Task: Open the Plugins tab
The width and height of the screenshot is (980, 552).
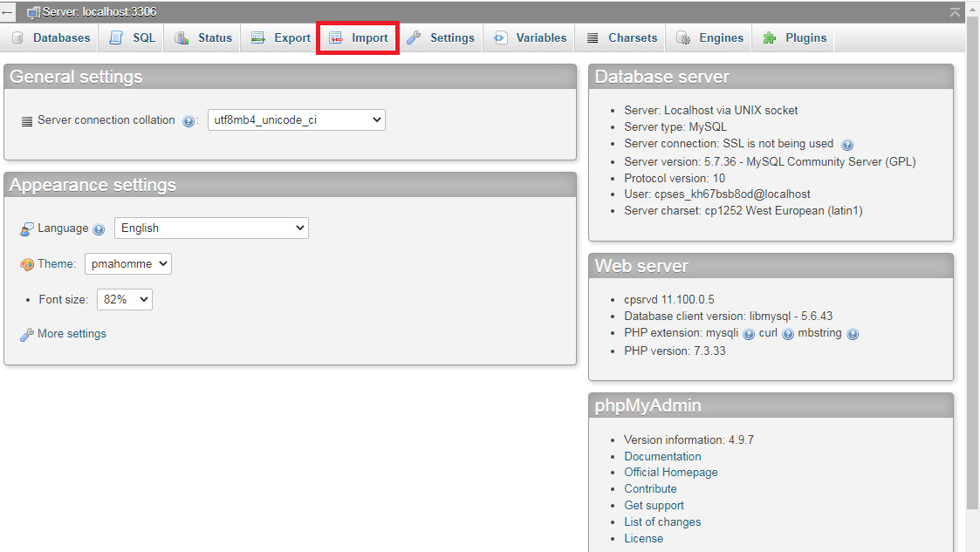Action: click(795, 38)
